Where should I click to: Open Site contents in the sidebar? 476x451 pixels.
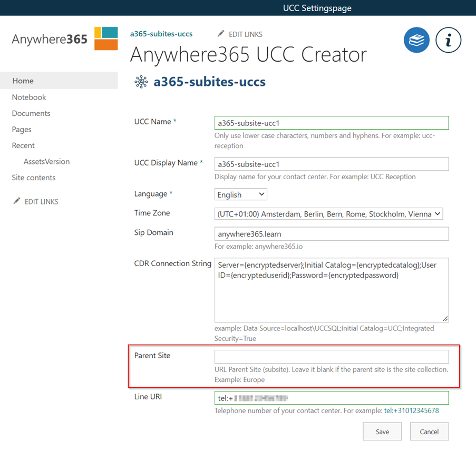click(x=34, y=178)
